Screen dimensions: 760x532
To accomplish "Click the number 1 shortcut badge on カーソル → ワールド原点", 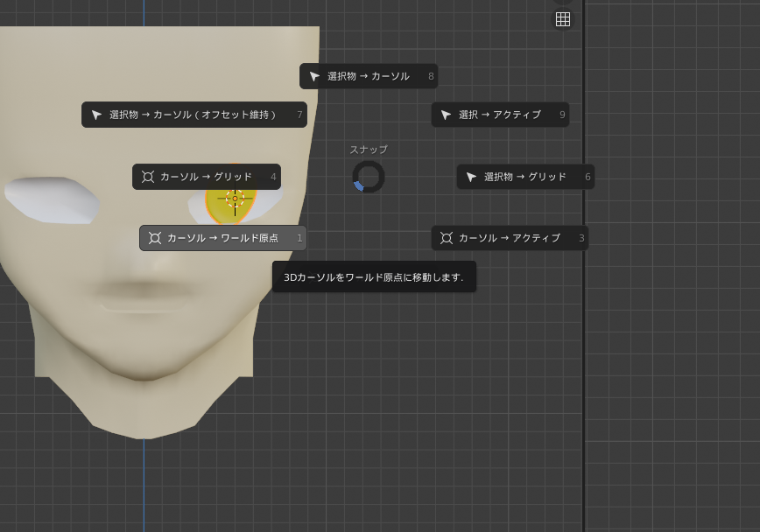I will (298, 237).
